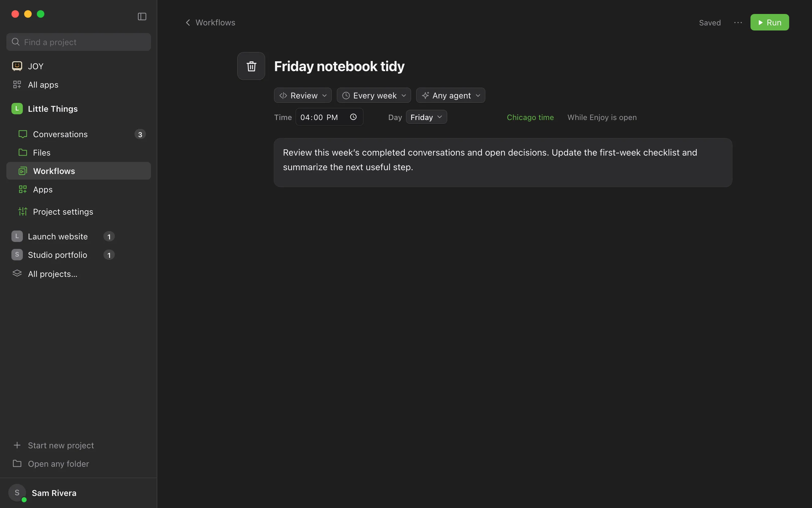Open the Every week schedule dropdown
Viewport: 812px width, 508px height.
point(374,96)
